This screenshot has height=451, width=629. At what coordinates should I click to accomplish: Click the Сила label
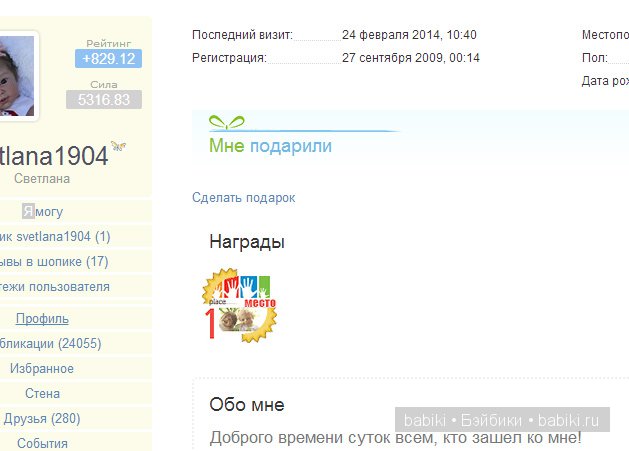(103, 85)
